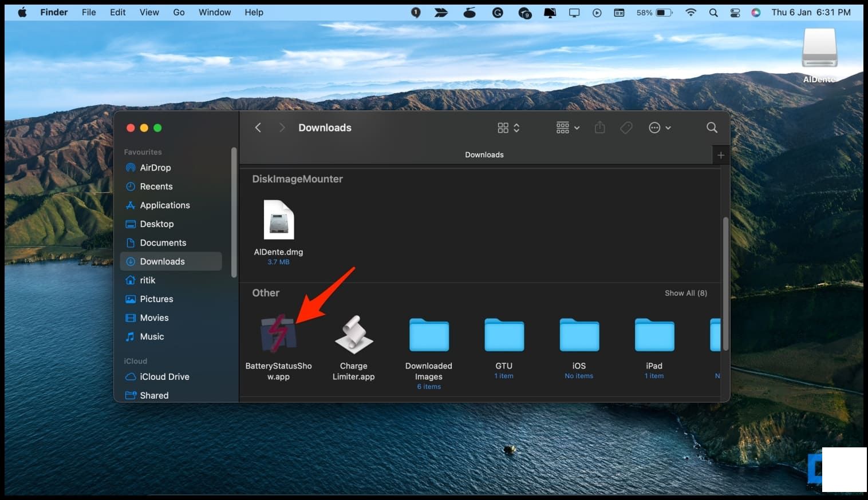Click the Wi-Fi status icon

[x=691, y=12]
